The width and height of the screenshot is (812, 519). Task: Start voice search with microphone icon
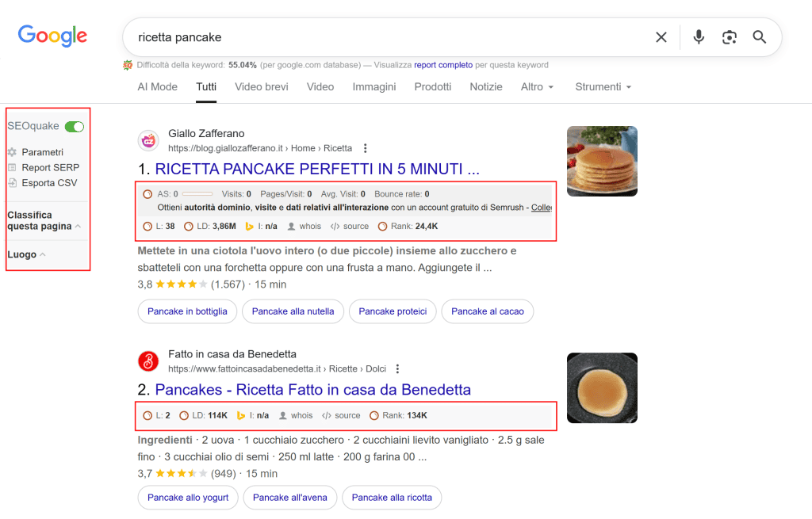[x=699, y=37]
